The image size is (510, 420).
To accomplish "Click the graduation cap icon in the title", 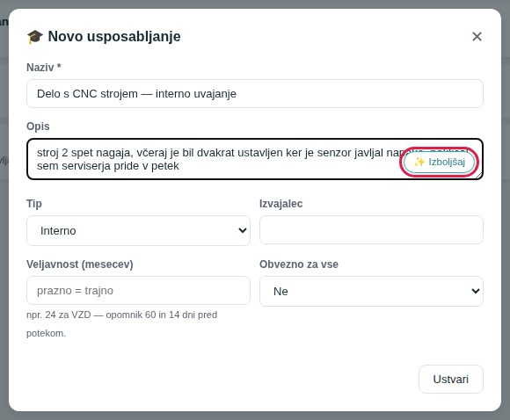I will pos(35,36).
